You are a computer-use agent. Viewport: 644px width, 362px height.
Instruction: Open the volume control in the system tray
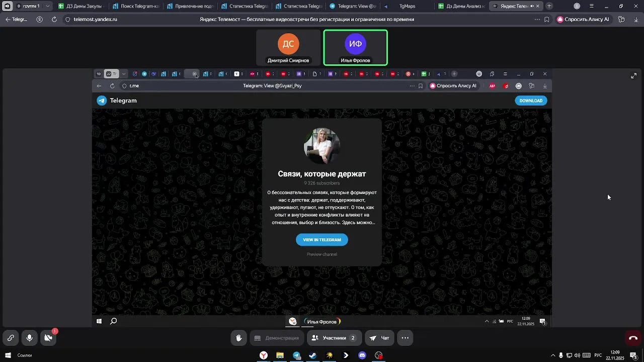[577, 355]
